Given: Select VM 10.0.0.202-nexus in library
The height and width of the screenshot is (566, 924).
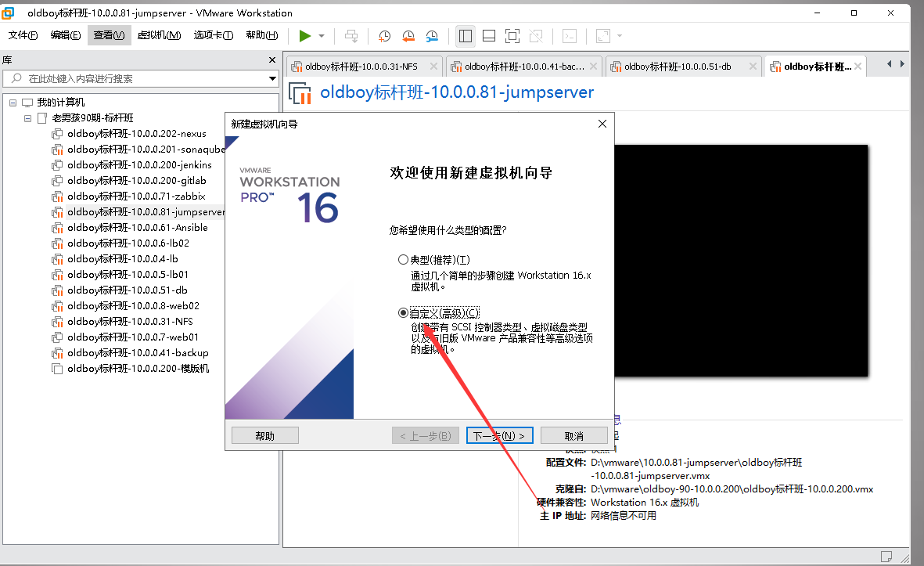Looking at the screenshot, I should [137, 134].
